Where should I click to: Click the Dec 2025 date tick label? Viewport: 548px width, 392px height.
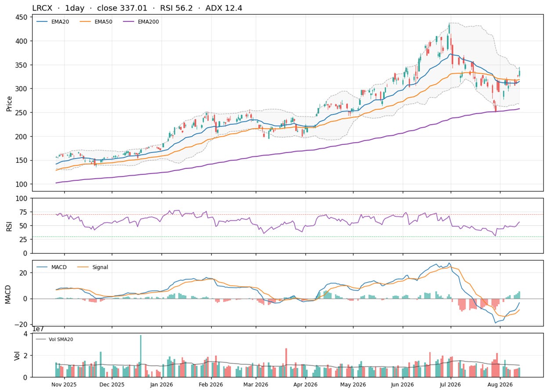click(x=112, y=384)
